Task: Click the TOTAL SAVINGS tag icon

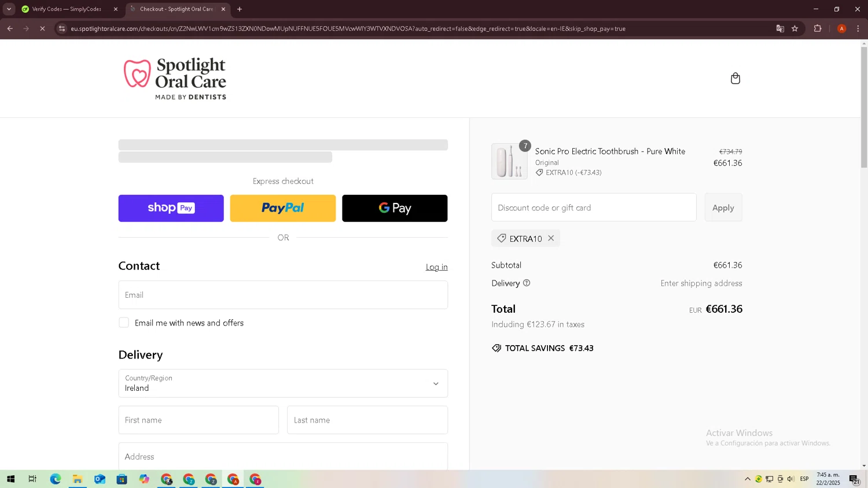Action: 496,348
